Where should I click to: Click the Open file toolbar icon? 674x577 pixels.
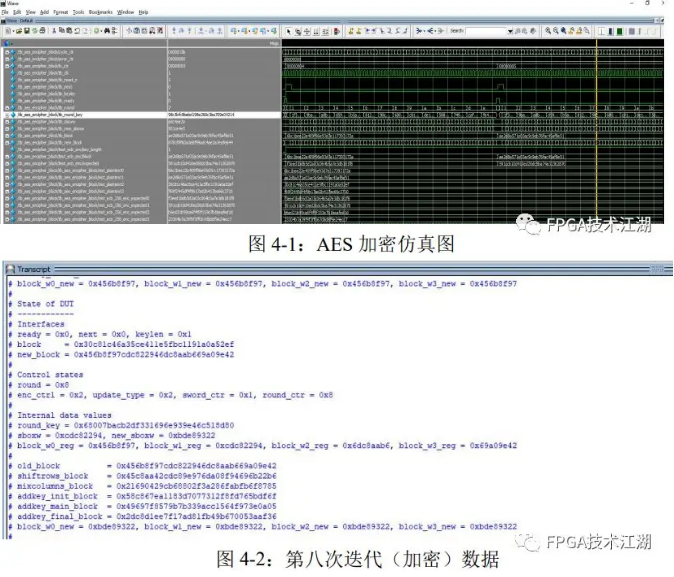pos(16,31)
